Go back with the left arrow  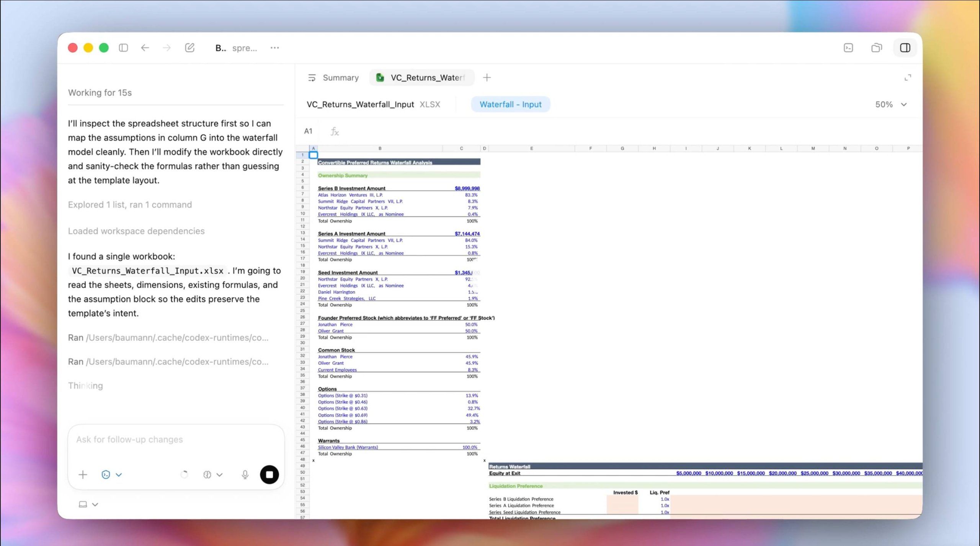[145, 48]
